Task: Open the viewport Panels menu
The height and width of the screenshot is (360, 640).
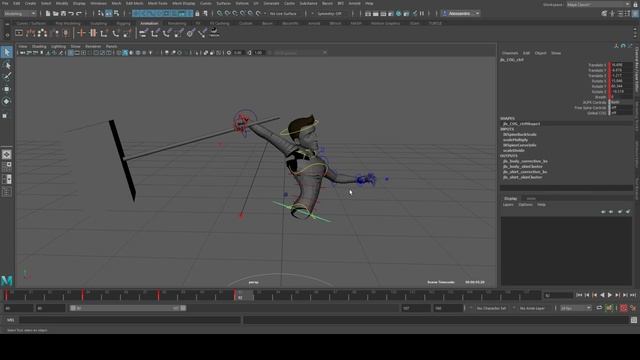Action: coord(111,47)
